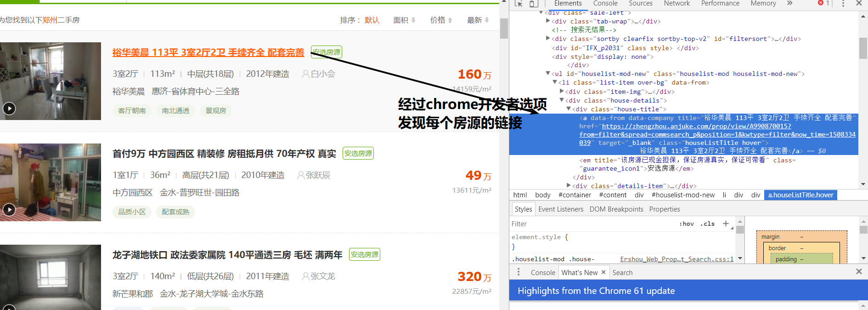Open listing 龙子湖地铁口 title link
The height and width of the screenshot is (310, 868).
coord(227,255)
